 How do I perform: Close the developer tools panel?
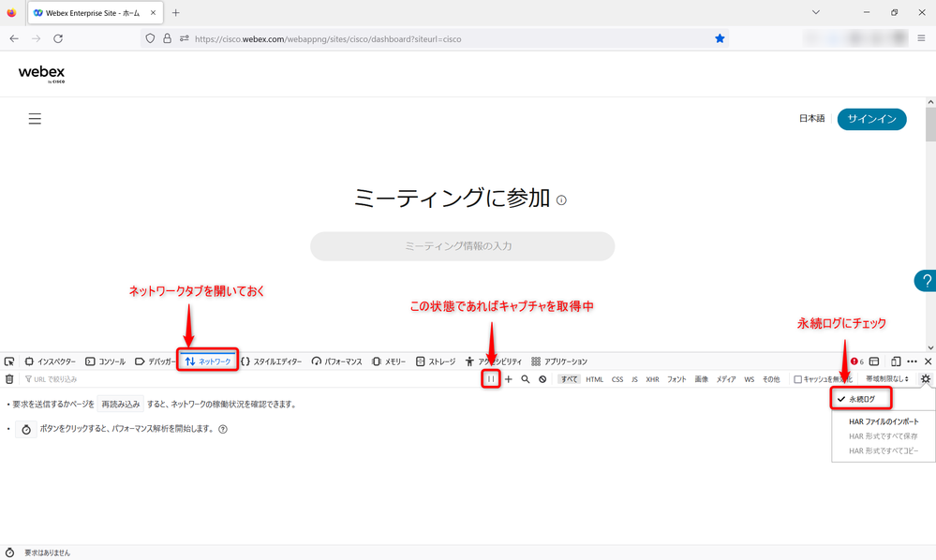(x=929, y=361)
